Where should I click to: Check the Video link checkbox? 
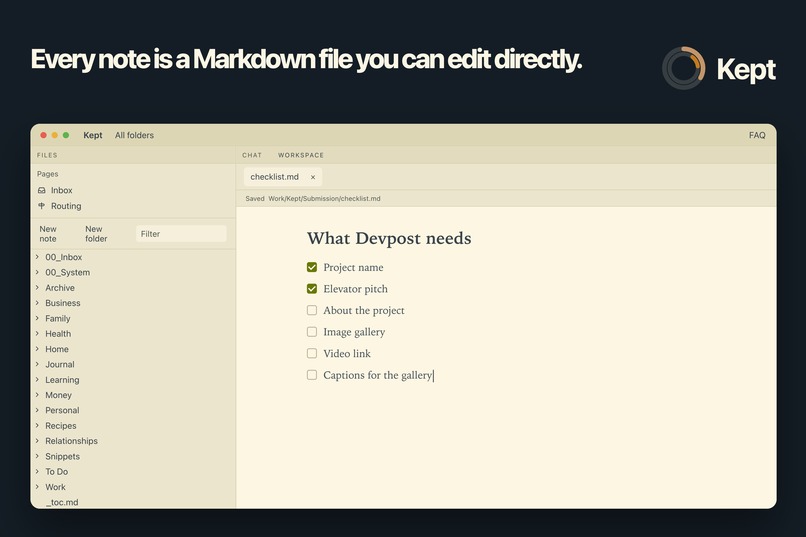coord(312,354)
